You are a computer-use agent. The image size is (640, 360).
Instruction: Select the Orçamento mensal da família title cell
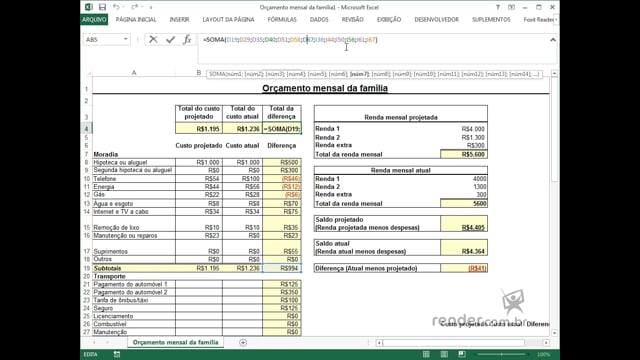[325, 88]
